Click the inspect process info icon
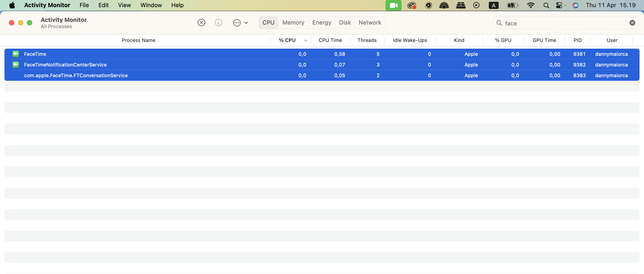Viewport: 644px width, 274px height. click(x=218, y=23)
